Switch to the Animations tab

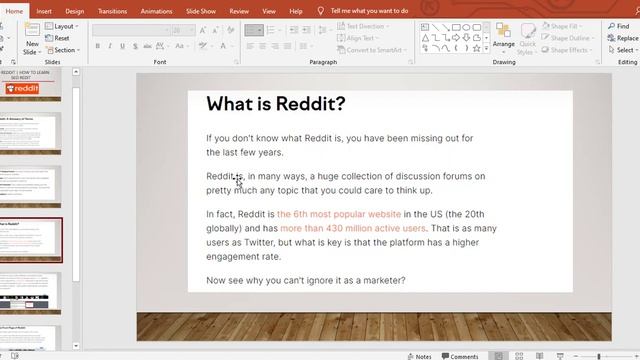(156, 11)
